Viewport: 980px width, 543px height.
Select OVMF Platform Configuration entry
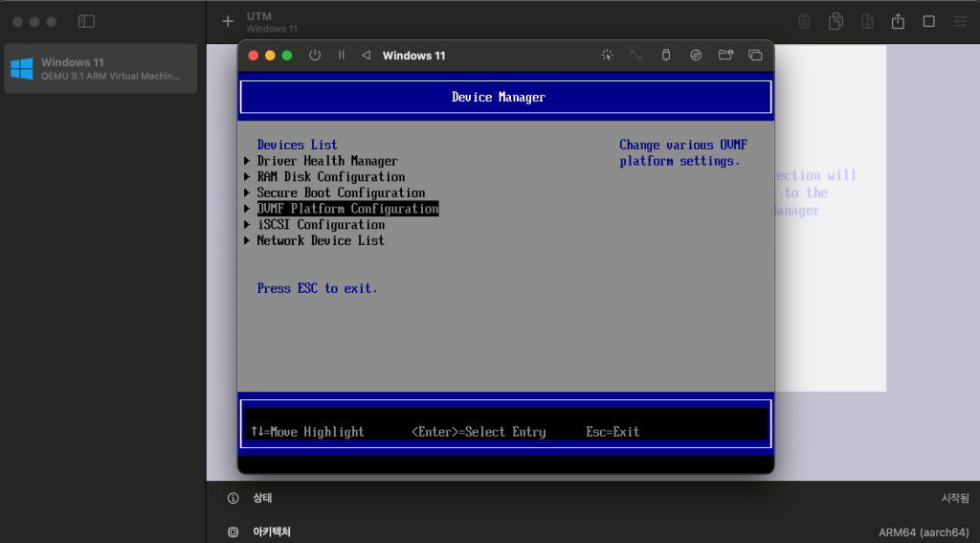tap(347, 209)
